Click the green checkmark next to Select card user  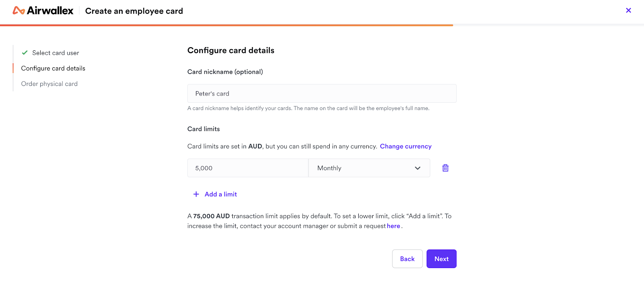25,53
